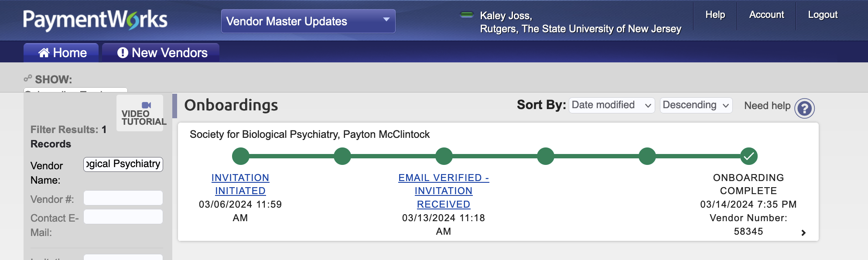Click the Logout link
The width and height of the screenshot is (868, 260).
pos(823,15)
